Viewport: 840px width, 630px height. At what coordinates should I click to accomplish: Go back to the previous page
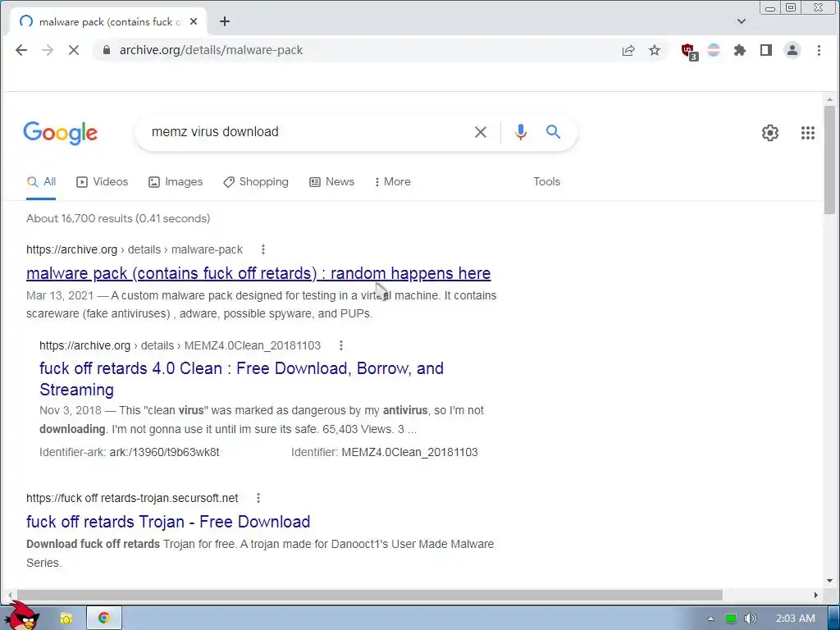(x=21, y=50)
